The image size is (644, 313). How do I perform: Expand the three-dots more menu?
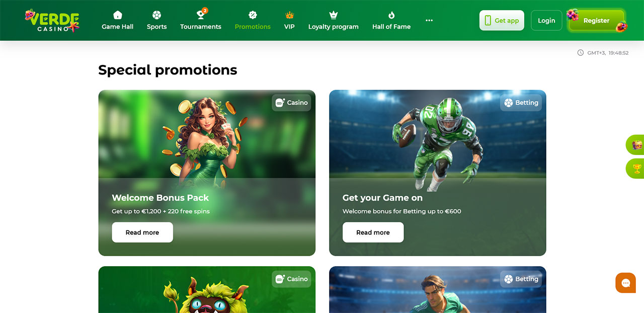pos(429,20)
